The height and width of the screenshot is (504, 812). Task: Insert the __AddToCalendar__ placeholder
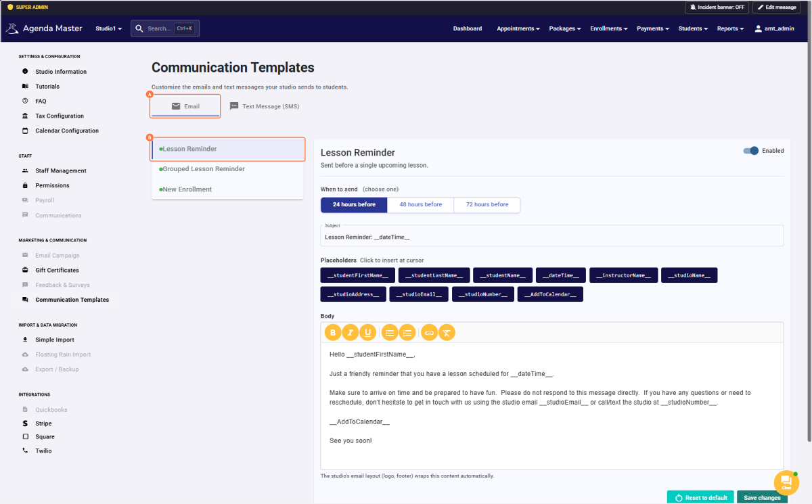pyautogui.click(x=550, y=294)
